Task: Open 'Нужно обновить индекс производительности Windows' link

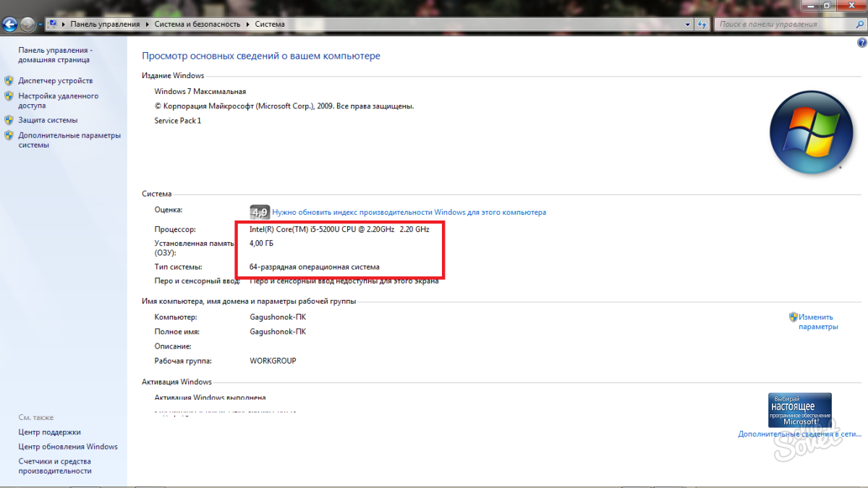Action: coord(409,213)
